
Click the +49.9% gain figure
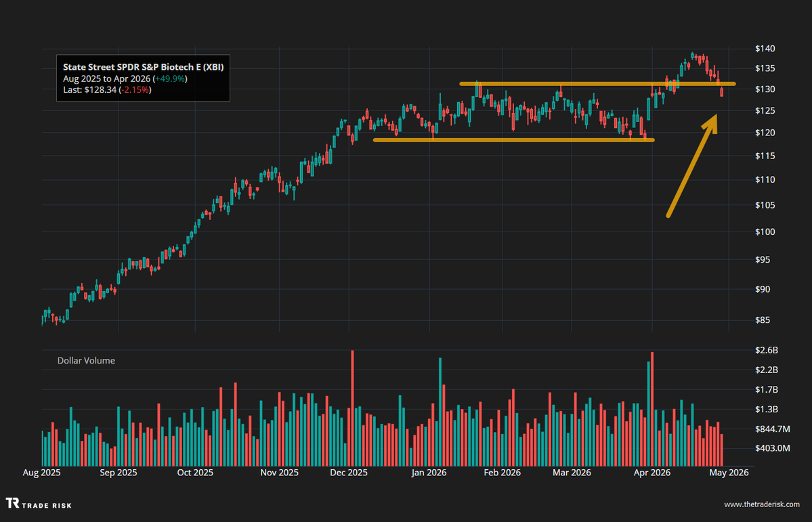pyautogui.click(x=171, y=79)
